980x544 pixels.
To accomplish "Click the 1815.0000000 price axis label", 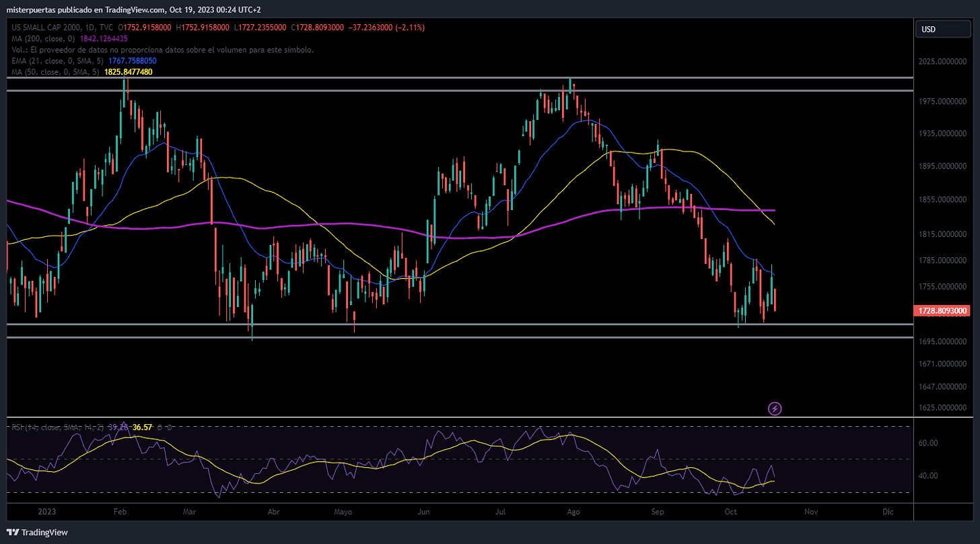I will tap(942, 234).
